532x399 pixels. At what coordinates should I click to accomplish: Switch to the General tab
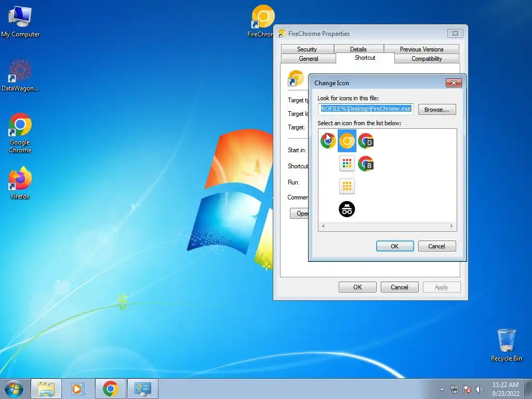click(309, 59)
